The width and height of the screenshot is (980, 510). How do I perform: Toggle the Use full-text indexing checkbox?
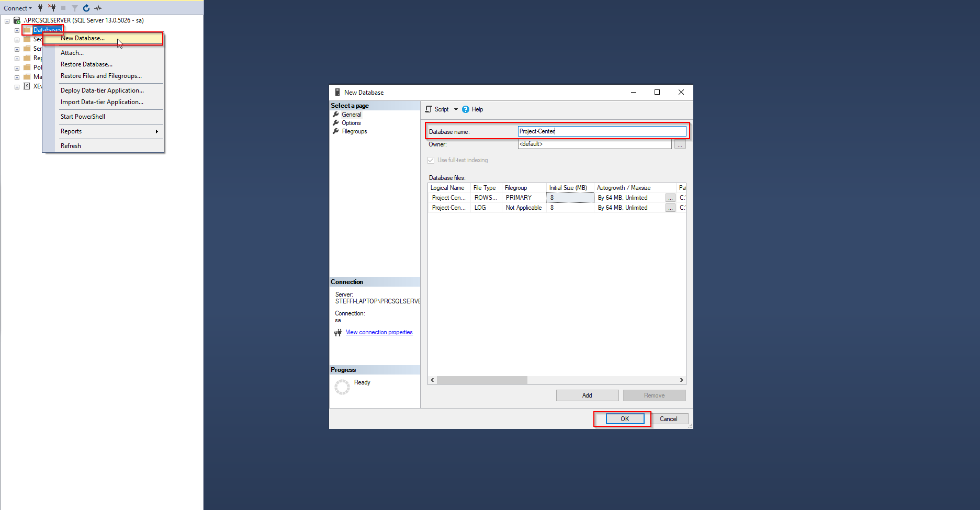(x=431, y=160)
